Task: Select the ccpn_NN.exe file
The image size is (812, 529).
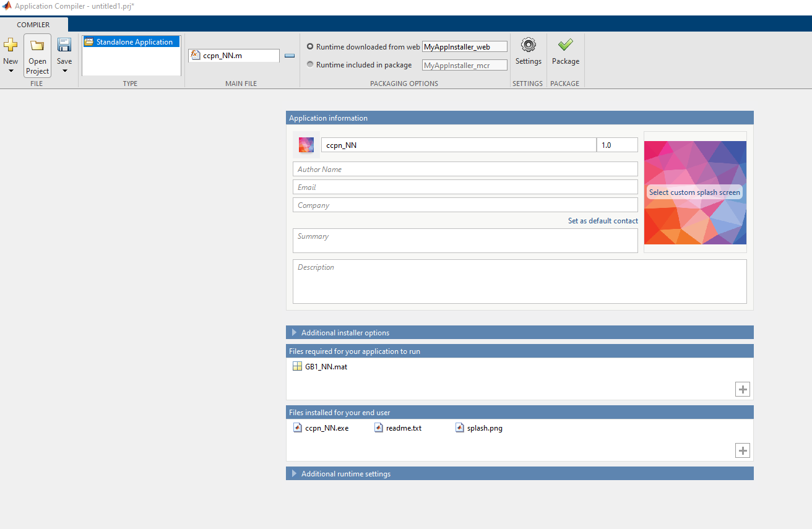Action: pyautogui.click(x=321, y=428)
